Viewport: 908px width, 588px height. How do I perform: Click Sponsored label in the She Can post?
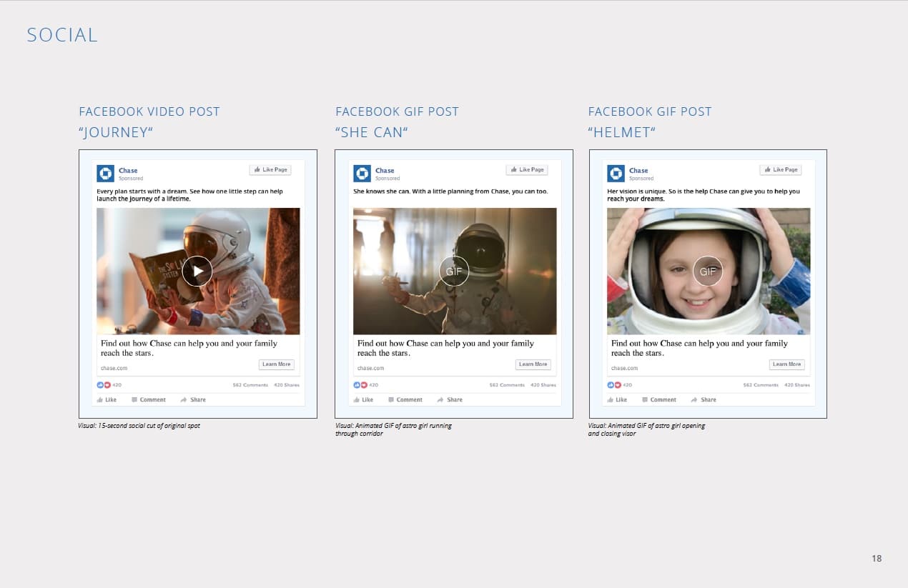pos(388,179)
